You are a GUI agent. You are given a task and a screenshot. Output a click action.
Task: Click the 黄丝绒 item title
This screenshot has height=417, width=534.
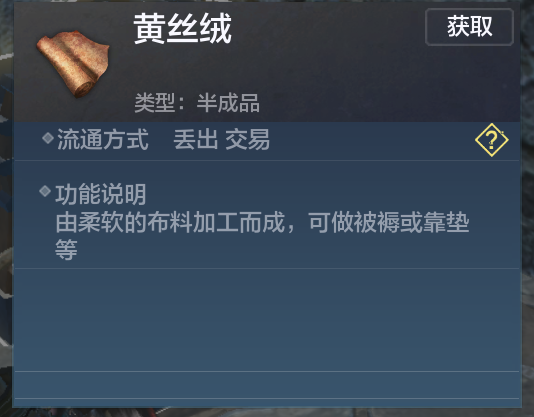point(183,29)
